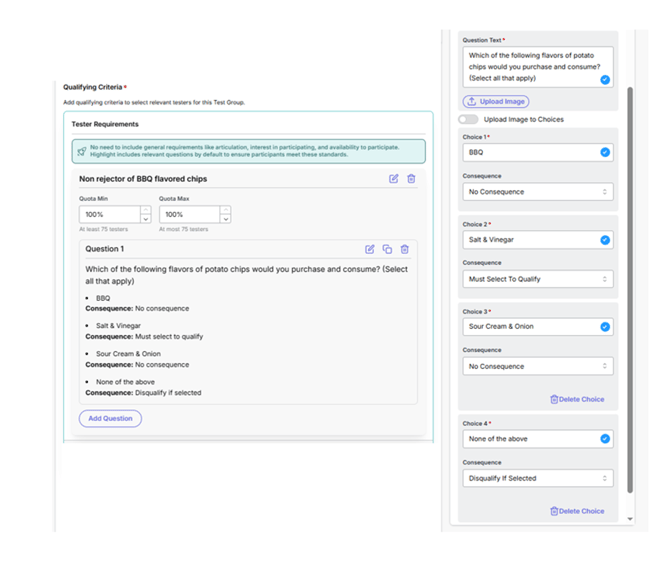This screenshot has height=564, width=670.
Task: Click the edit icon for Question 1
Action: tap(370, 249)
